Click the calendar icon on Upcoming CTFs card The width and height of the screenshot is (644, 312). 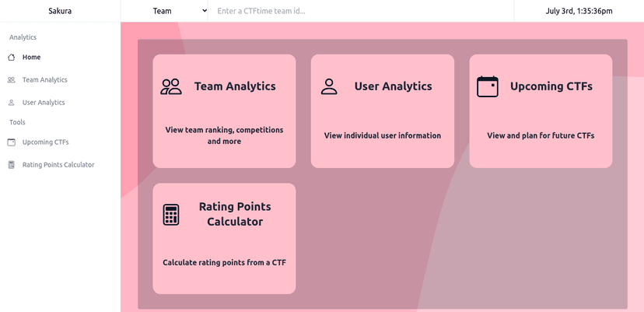pyautogui.click(x=488, y=86)
